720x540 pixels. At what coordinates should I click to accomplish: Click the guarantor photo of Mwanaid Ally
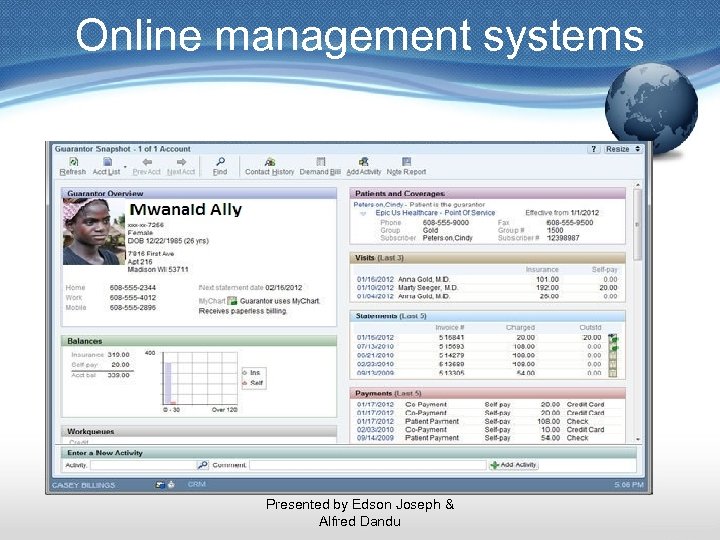pyautogui.click(x=94, y=232)
